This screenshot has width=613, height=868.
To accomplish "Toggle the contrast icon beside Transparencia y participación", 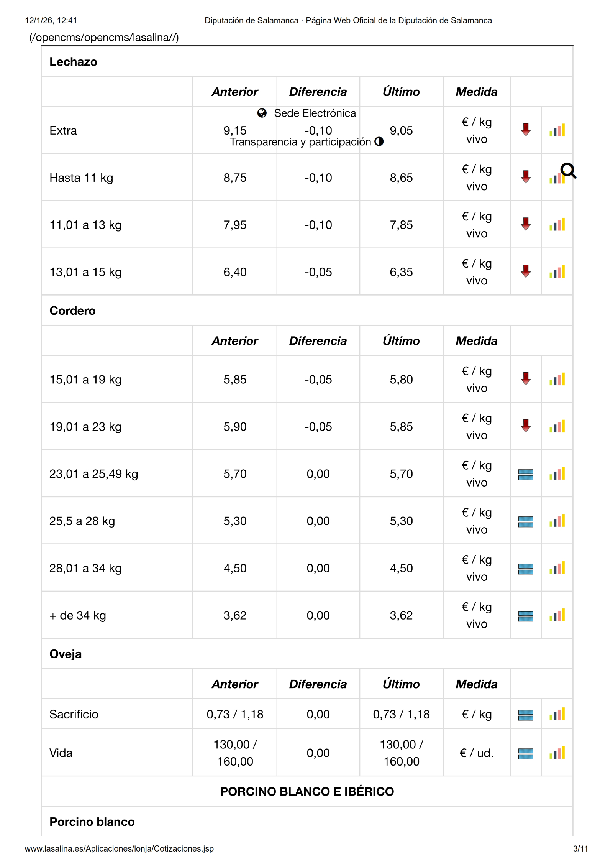I will 379,141.
